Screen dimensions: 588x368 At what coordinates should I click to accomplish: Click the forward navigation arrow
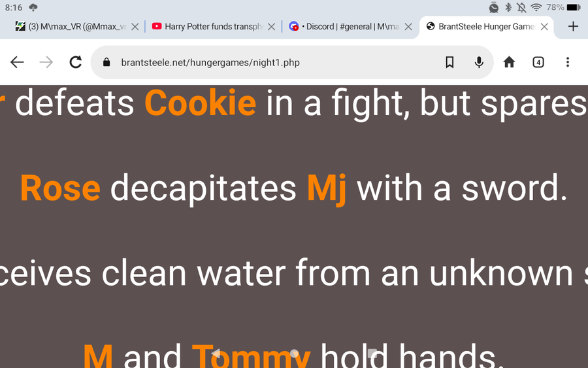pyautogui.click(x=46, y=62)
